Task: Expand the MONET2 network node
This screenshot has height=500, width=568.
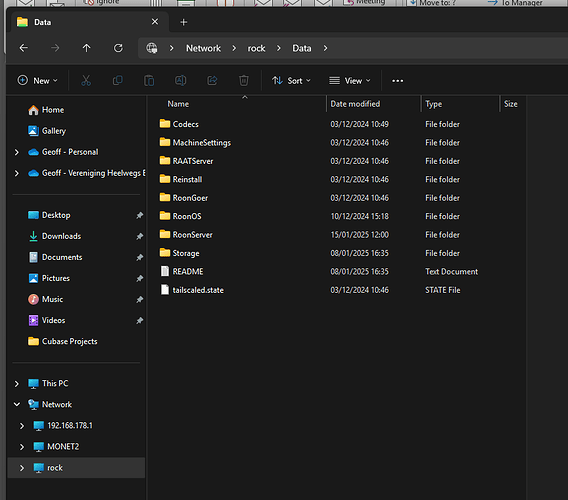Action: click(22, 447)
